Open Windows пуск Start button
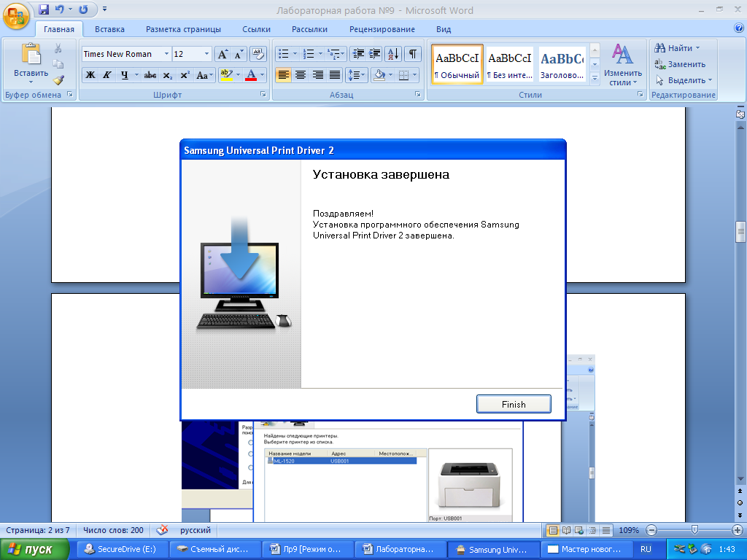Screen dimensions: 747x560 pyautogui.click(x=34, y=549)
